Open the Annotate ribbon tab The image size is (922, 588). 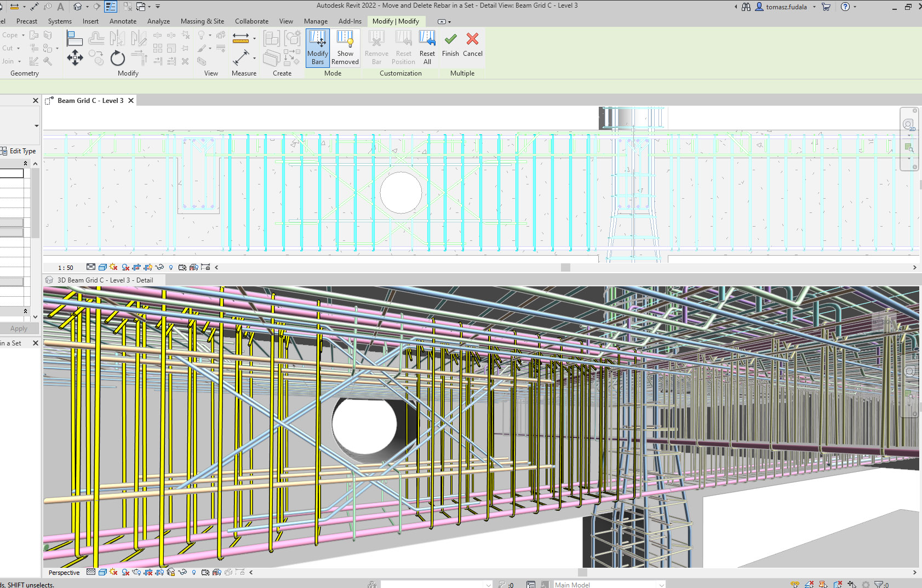[x=123, y=21]
